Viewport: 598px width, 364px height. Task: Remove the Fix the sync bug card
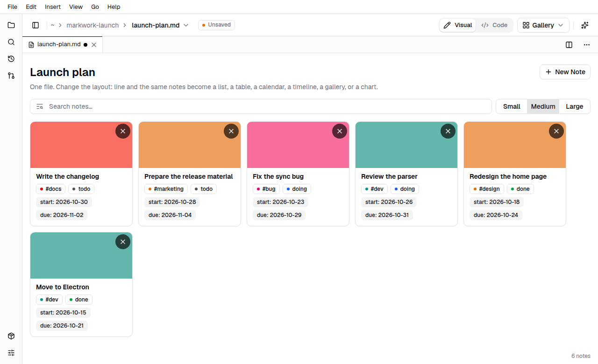pyautogui.click(x=340, y=132)
